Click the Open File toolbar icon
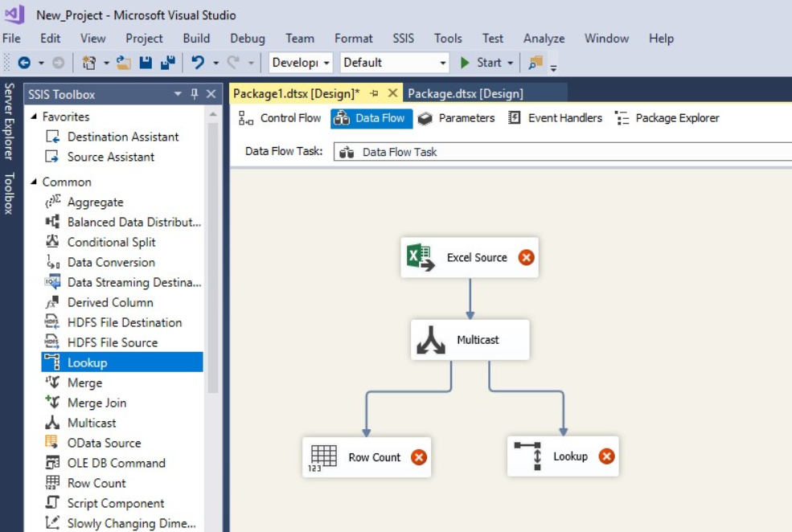This screenshot has width=792, height=532. pos(123,63)
